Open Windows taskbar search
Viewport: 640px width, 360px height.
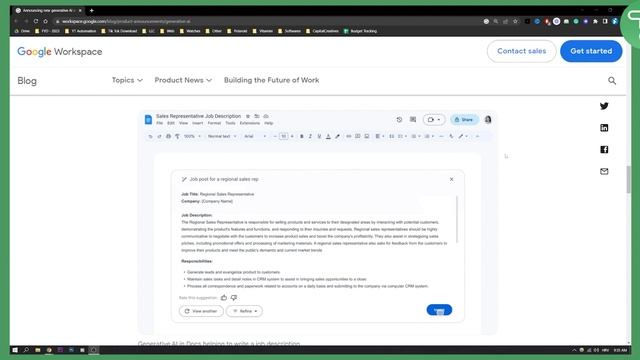pos(26,350)
